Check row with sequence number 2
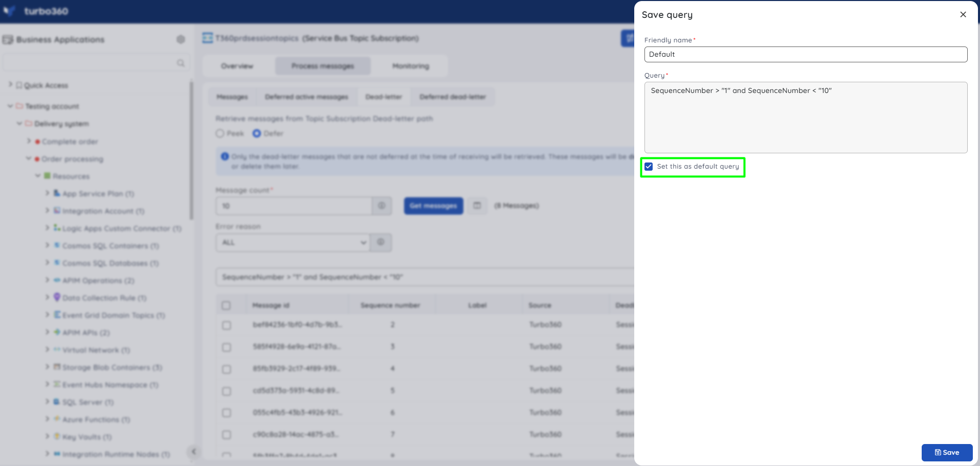 point(227,325)
